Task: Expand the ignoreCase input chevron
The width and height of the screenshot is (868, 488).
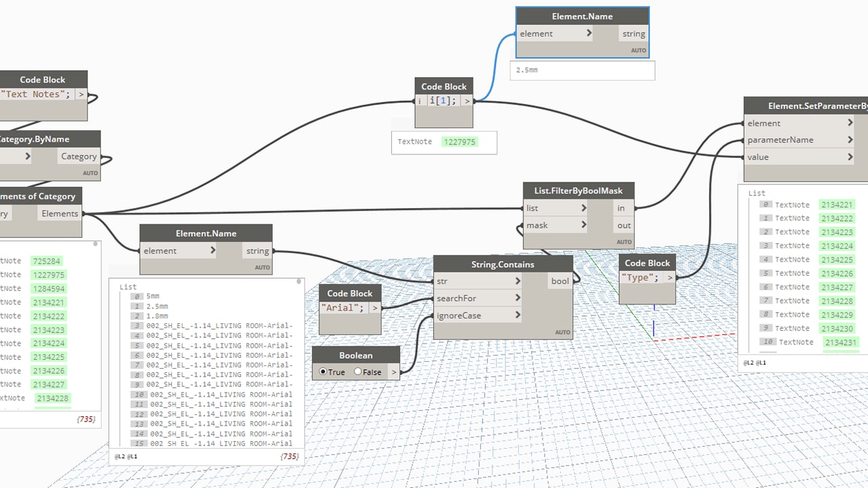Action: [x=517, y=315]
